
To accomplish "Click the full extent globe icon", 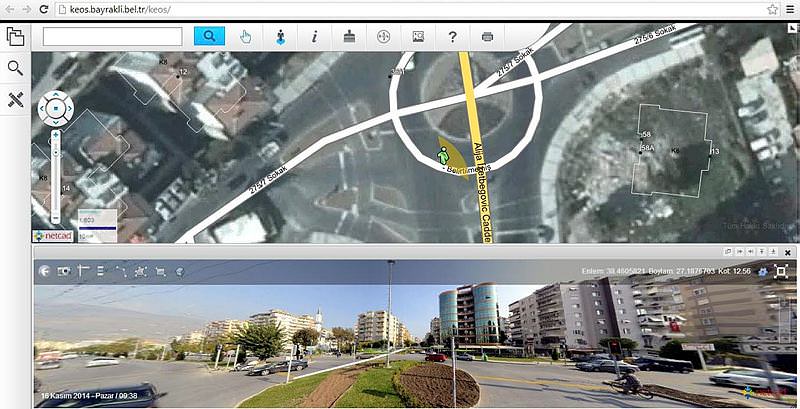I will point(382,36).
